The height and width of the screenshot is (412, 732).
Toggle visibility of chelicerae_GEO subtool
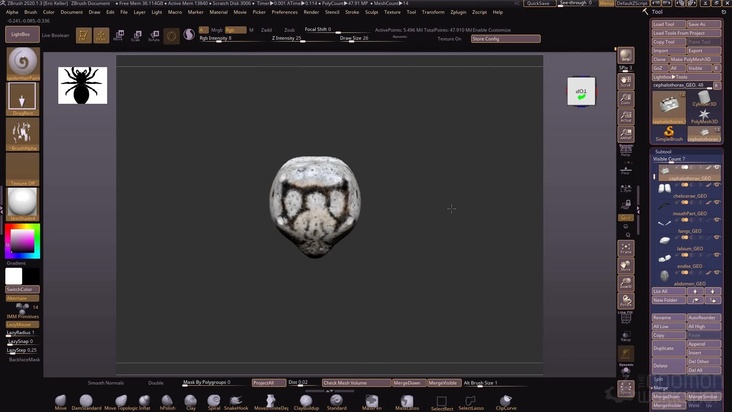click(x=717, y=185)
